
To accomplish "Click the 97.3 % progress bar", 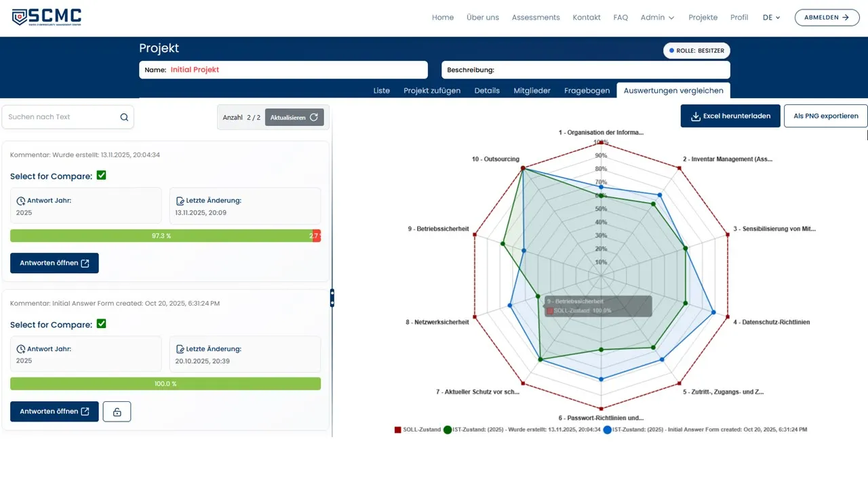I will coord(161,236).
